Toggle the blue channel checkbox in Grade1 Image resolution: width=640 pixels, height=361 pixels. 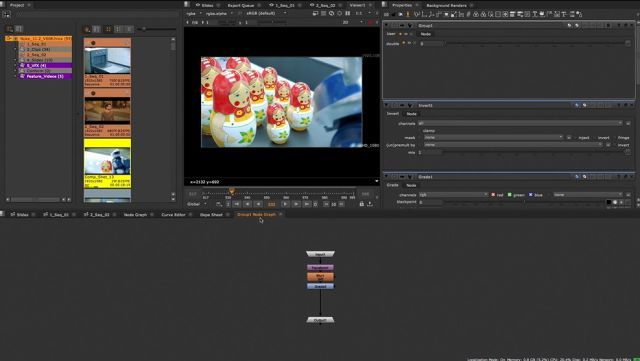click(531, 195)
